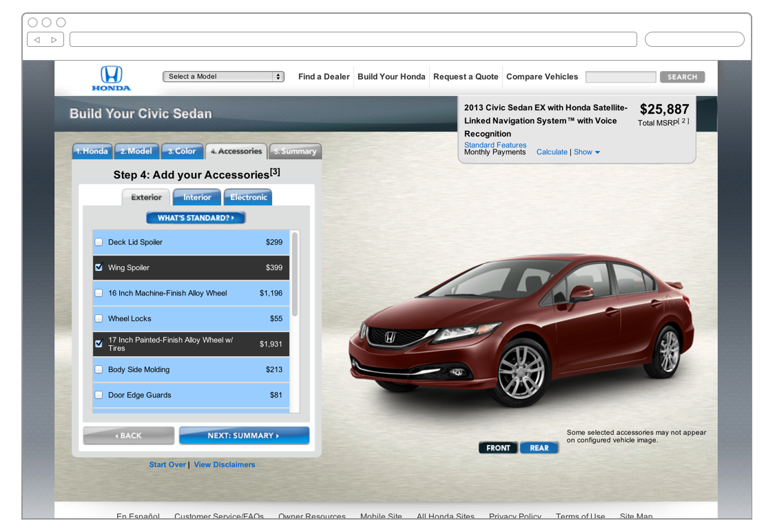Show the FRONT view of the car
775x532 pixels.
(498, 448)
